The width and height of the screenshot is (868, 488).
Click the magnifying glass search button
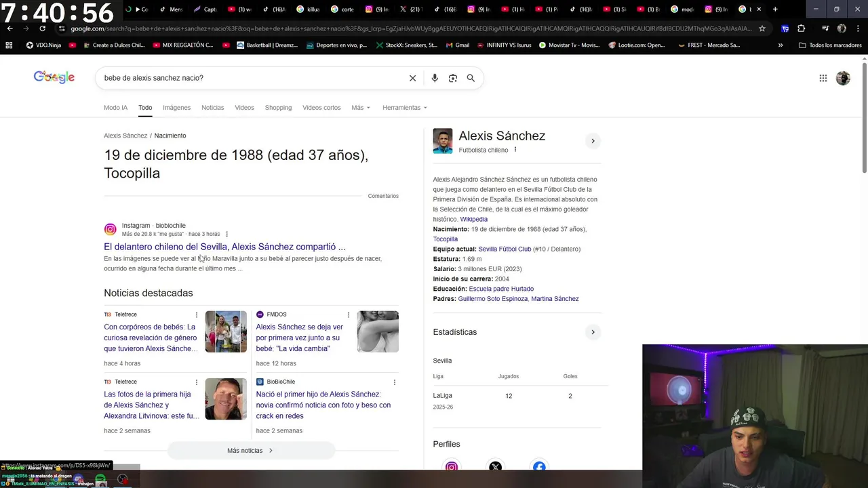click(471, 78)
